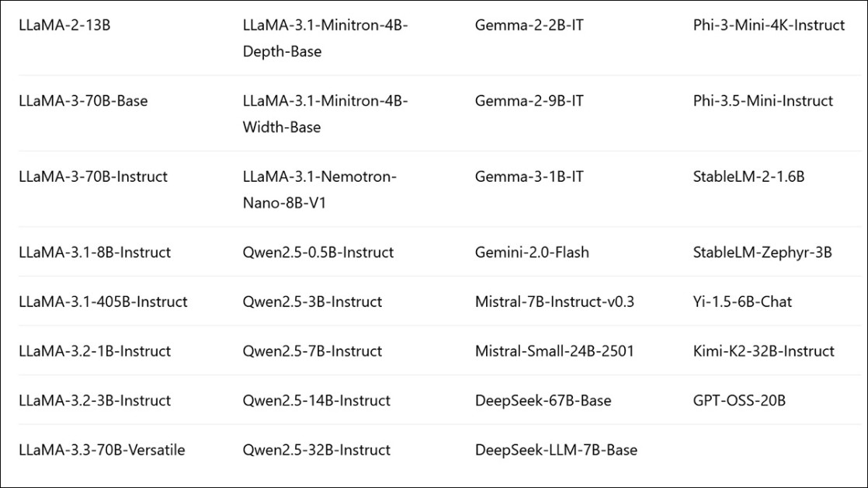The image size is (868, 488).
Task: Select the DeepSeek-LLM-7B-Base cell
Action: [x=556, y=450]
